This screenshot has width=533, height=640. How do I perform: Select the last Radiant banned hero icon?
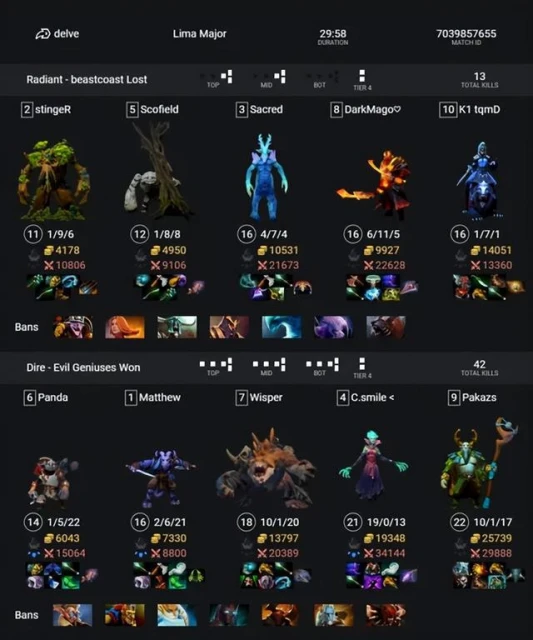point(386,327)
